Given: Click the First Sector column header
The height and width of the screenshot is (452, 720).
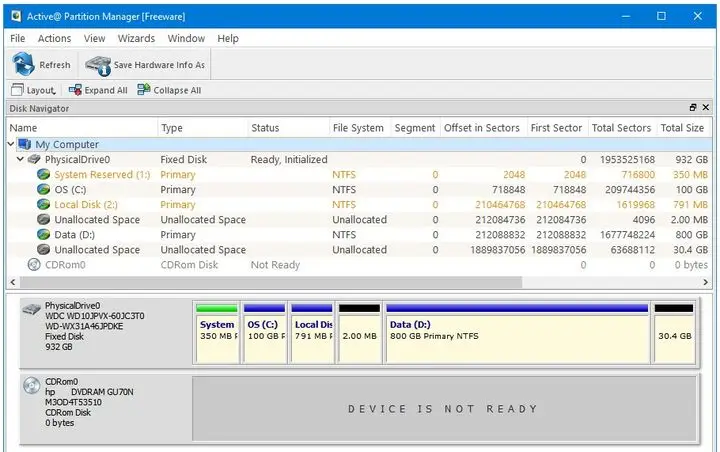Looking at the screenshot, I should (x=556, y=128).
